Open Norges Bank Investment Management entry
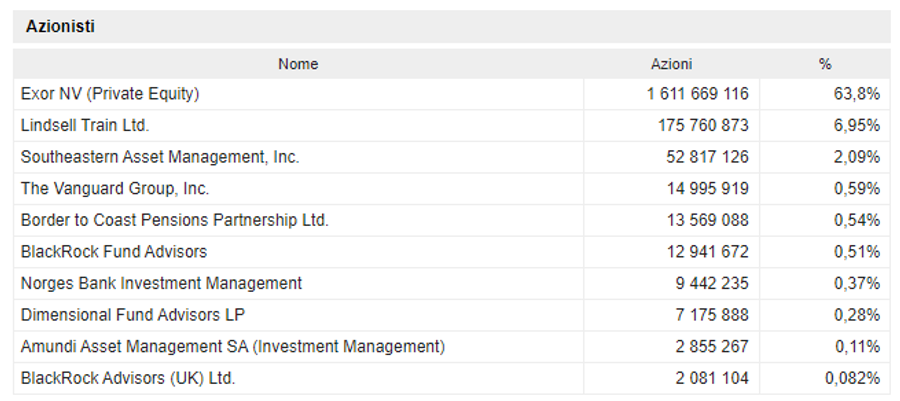The image size is (900, 401). tap(161, 283)
